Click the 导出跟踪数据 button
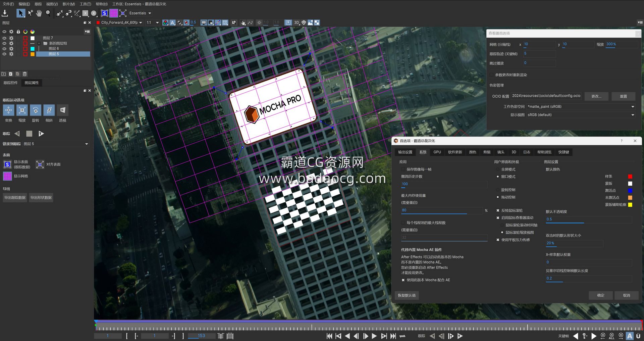The height and width of the screenshot is (341, 644). click(x=15, y=197)
